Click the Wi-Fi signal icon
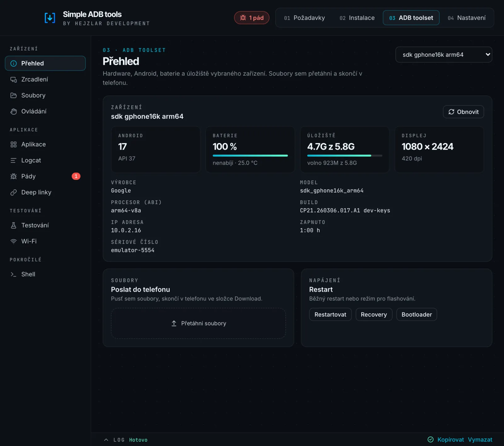This screenshot has height=446, width=504. click(14, 241)
